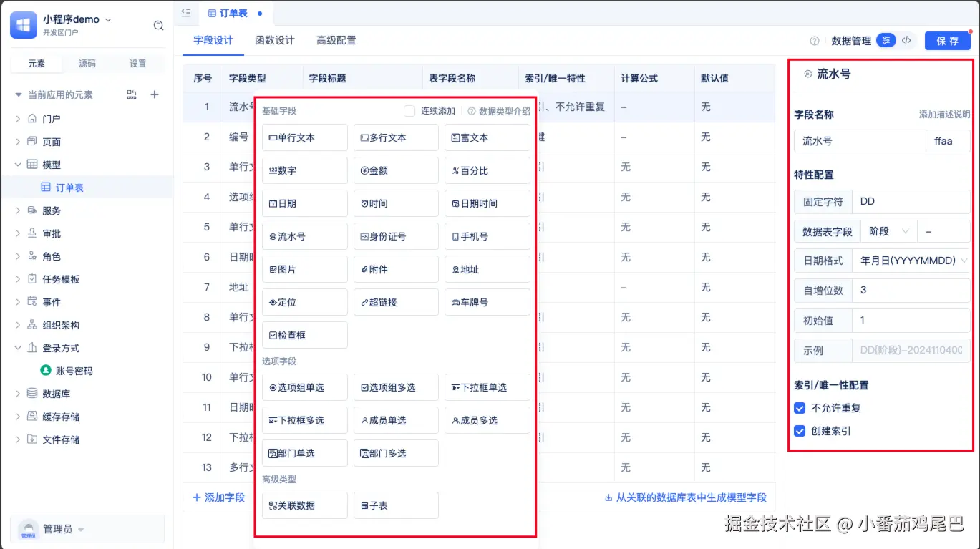Pick the 日期时间 field type

point(487,203)
